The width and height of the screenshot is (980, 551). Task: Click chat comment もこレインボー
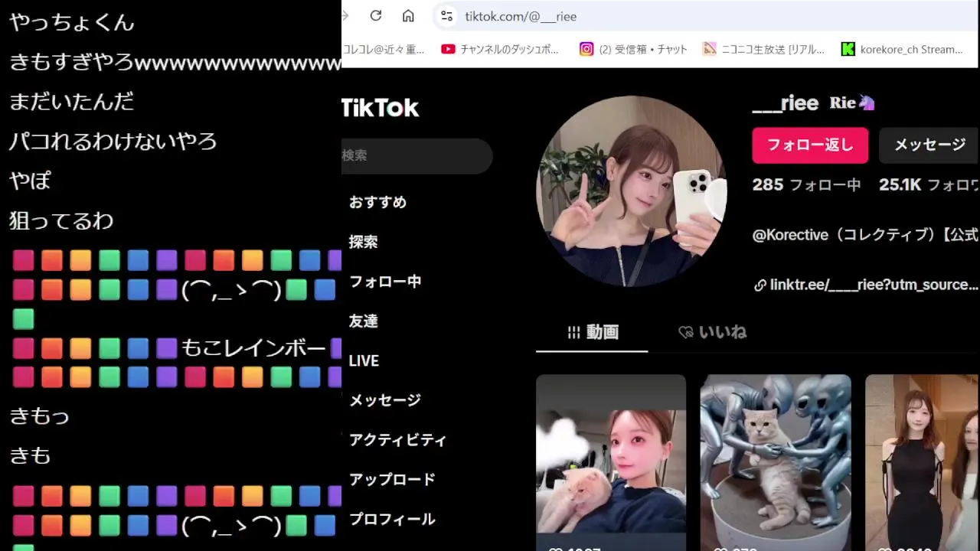tap(253, 348)
